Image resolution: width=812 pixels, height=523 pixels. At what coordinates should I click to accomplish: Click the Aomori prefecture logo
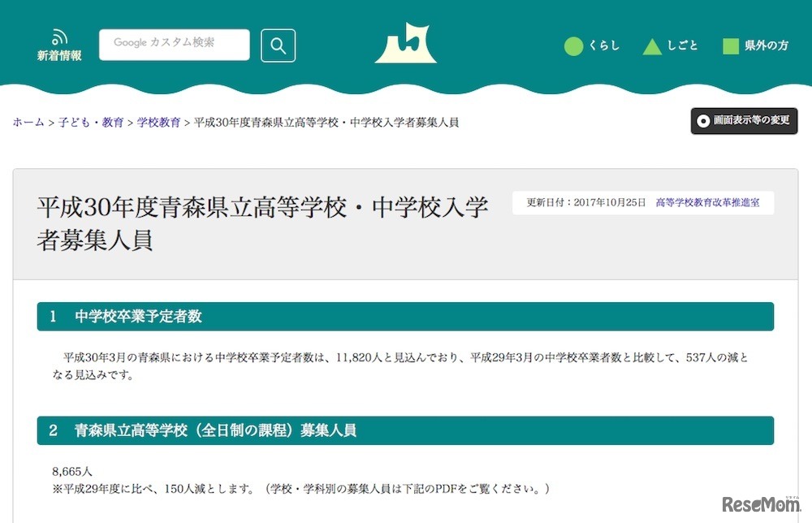point(405,43)
